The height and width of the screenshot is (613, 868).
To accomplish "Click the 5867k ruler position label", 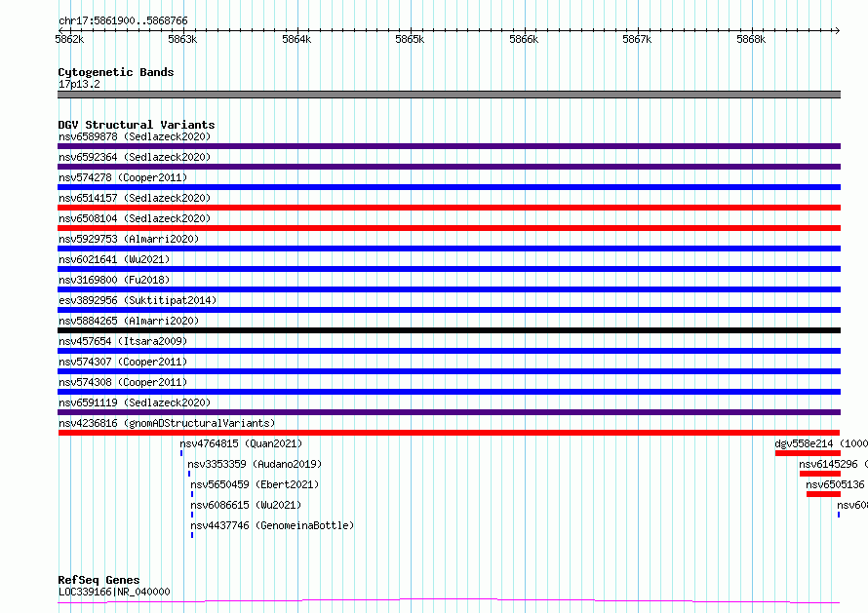I will 637,39.
